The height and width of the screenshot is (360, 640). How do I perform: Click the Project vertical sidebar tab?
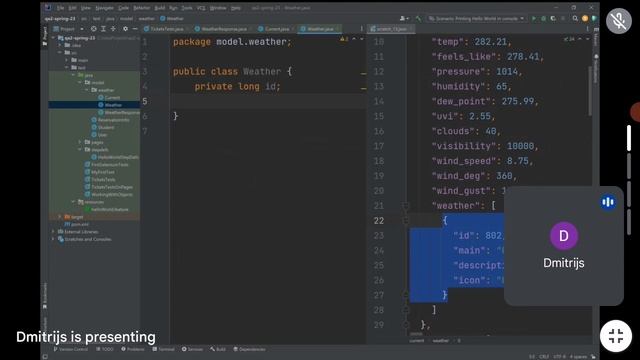(x=45, y=36)
